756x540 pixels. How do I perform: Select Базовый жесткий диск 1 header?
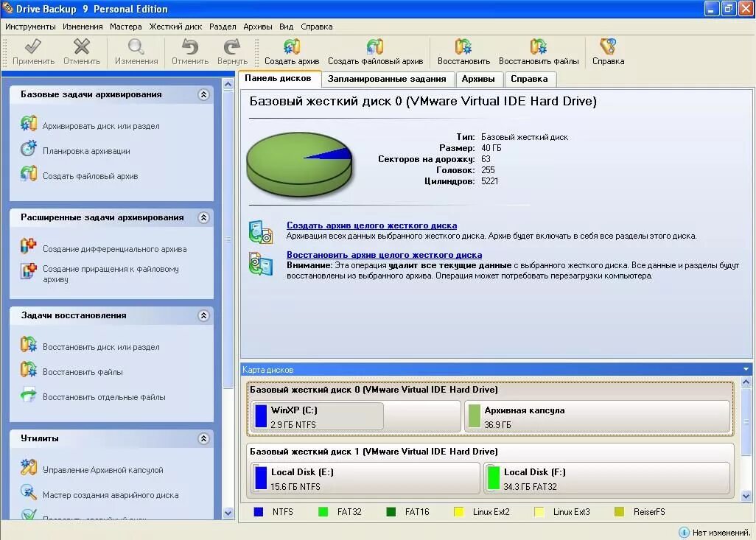coord(374,452)
